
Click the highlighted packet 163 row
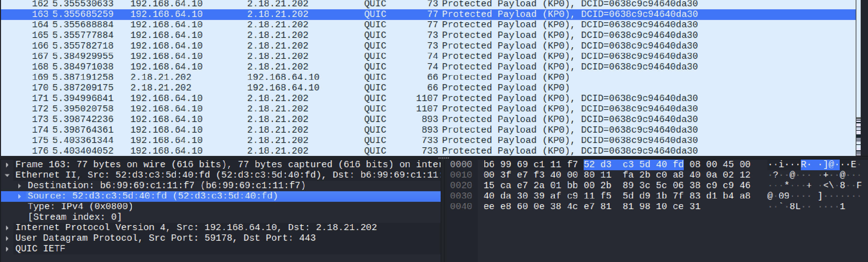[x=428, y=14]
